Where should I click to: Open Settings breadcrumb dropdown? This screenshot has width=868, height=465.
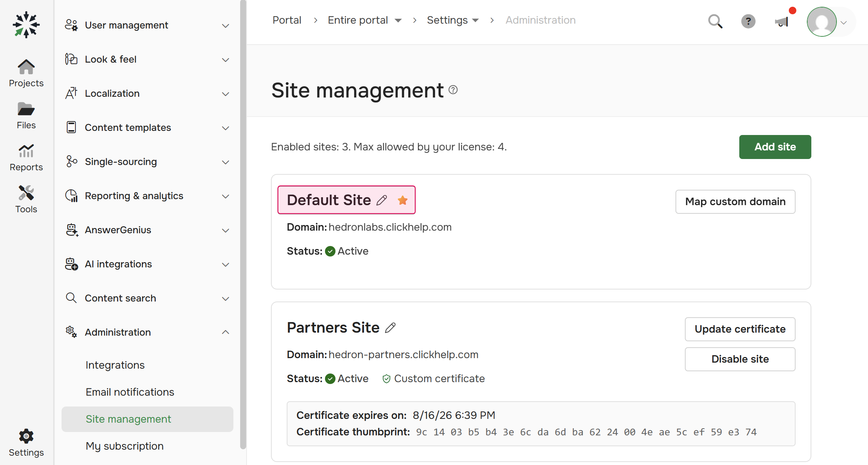coord(475,21)
